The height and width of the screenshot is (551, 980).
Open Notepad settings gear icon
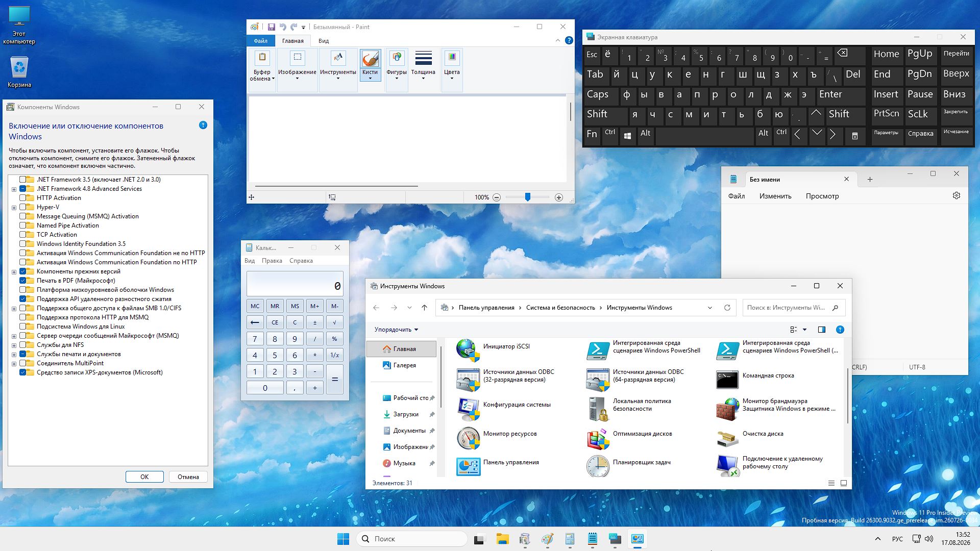[957, 196]
